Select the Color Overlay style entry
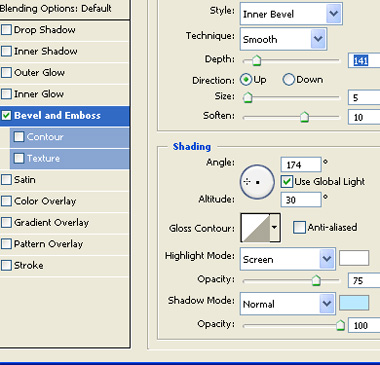The width and height of the screenshot is (380, 365). pyautogui.click(x=45, y=201)
